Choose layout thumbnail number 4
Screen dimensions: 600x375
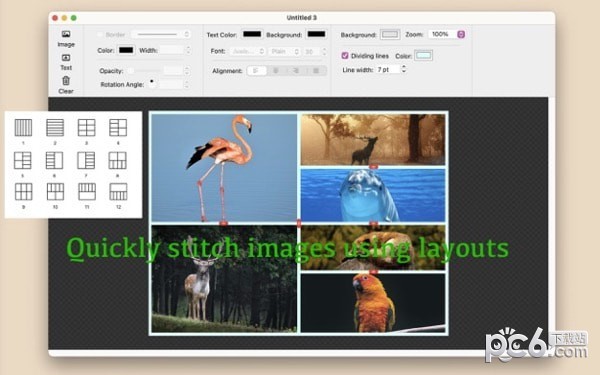click(x=118, y=127)
